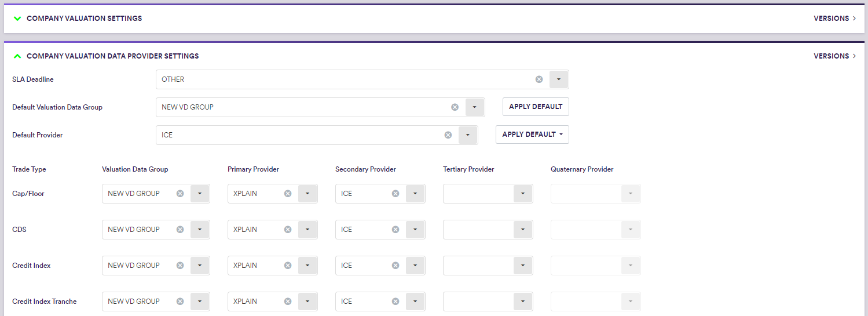The image size is (868, 316).
Task: Open the Default Provider dropdown arrow
Action: coord(468,135)
